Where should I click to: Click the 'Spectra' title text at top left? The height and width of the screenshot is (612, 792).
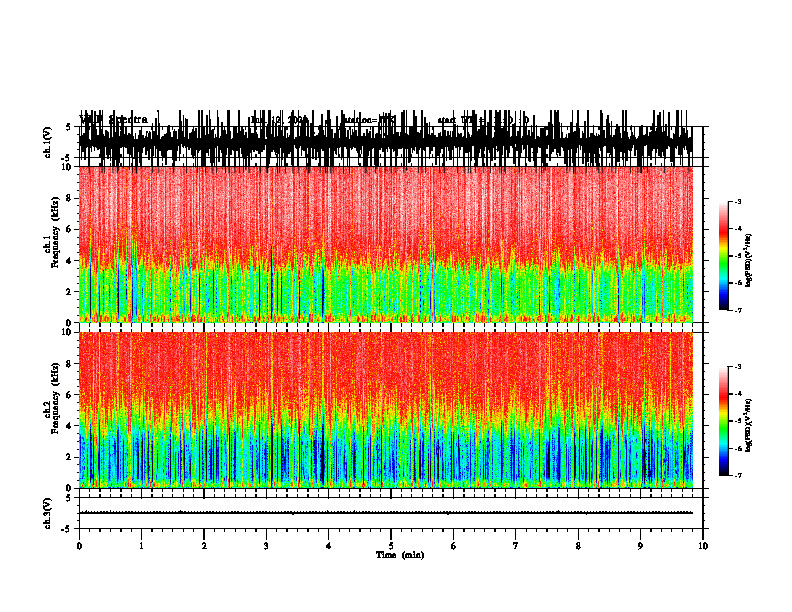coord(128,120)
